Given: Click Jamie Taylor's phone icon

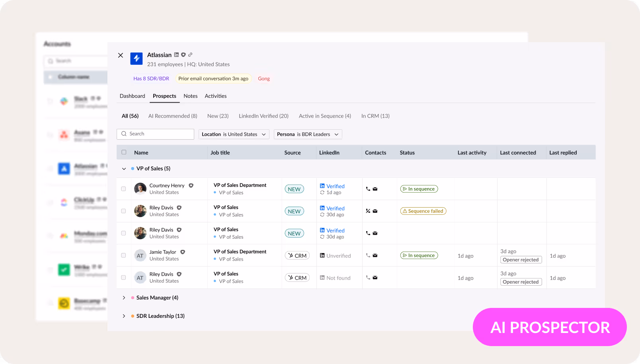Looking at the screenshot, I should pos(368,255).
